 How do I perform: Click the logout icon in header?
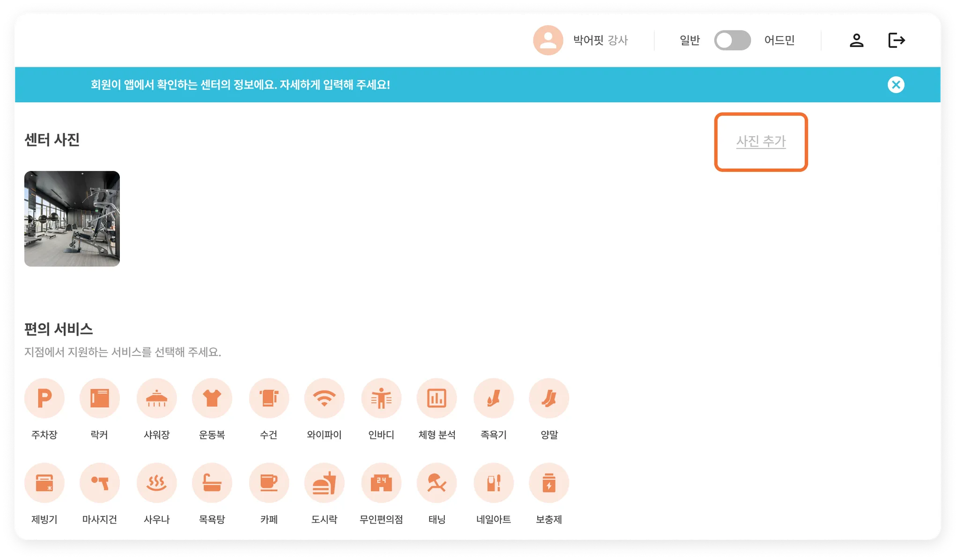(896, 40)
